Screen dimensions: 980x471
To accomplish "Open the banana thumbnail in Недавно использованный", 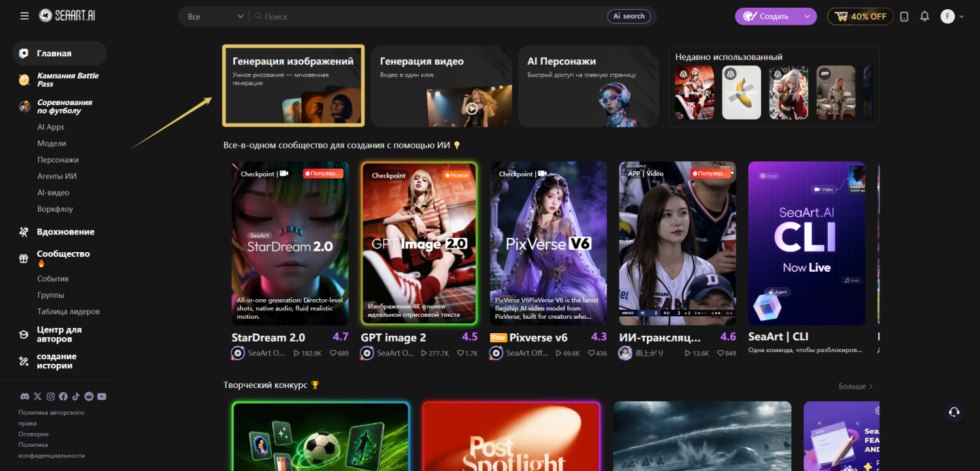I will coord(742,92).
